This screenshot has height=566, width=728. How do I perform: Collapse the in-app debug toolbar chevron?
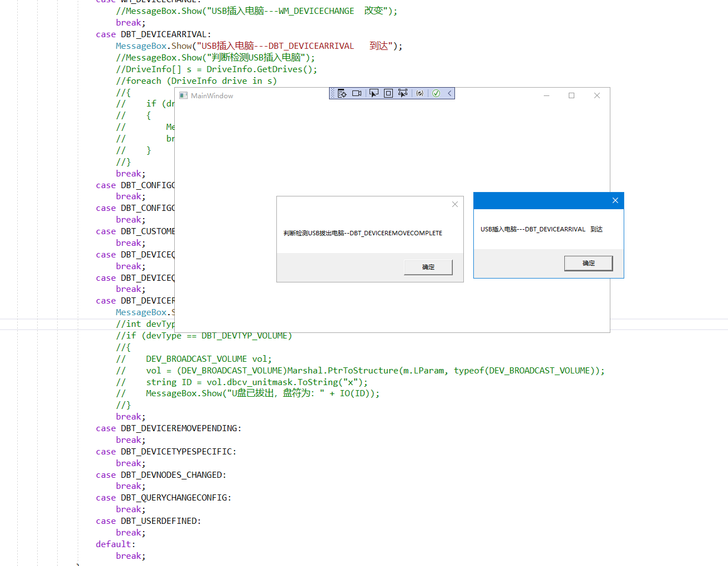coord(449,93)
